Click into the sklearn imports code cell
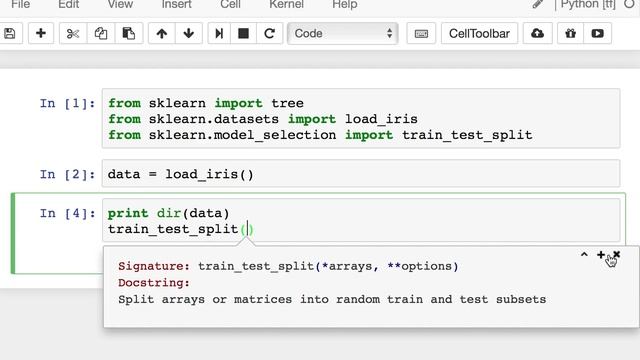This screenshot has height=360, width=640. click(x=361, y=118)
